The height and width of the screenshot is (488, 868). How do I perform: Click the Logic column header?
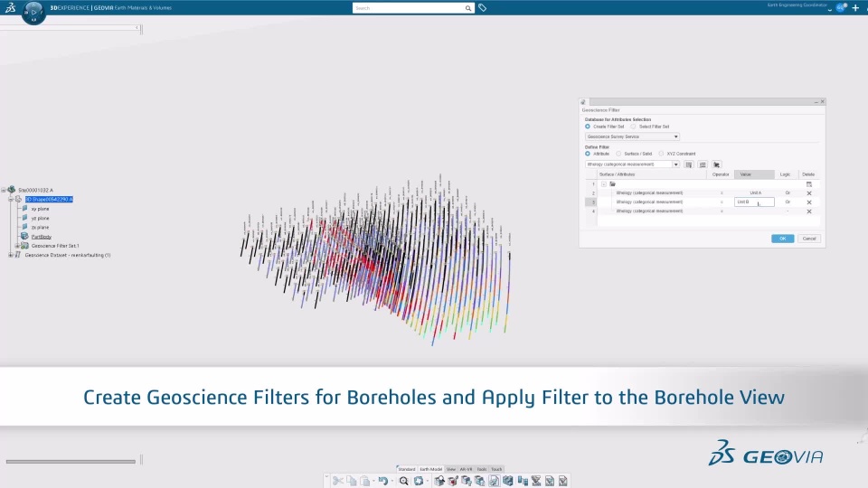(x=785, y=174)
